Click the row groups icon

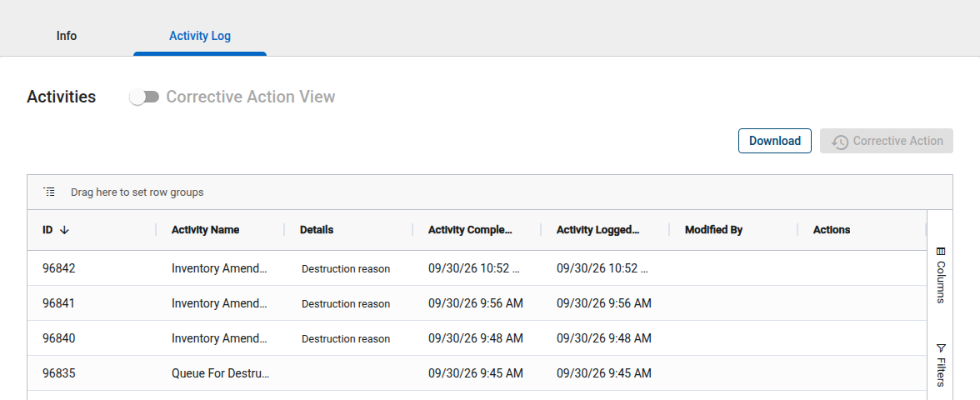pyautogui.click(x=48, y=192)
